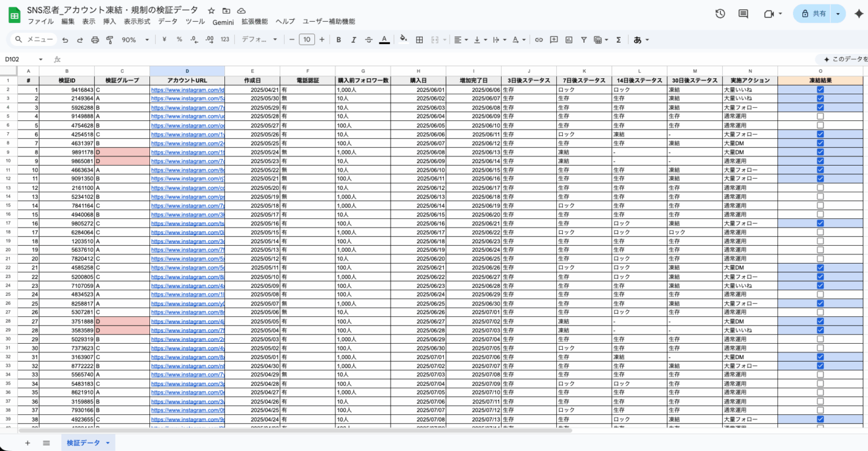This screenshot has height=451, width=868.
Task: Click the paint format roller icon
Action: 110,40
